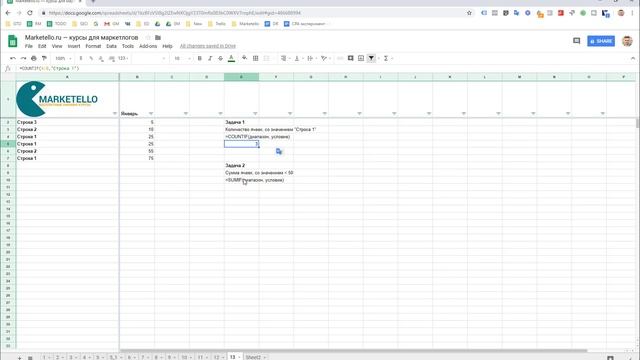
Task: Activate the paint format tool
Action: [44, 58]
